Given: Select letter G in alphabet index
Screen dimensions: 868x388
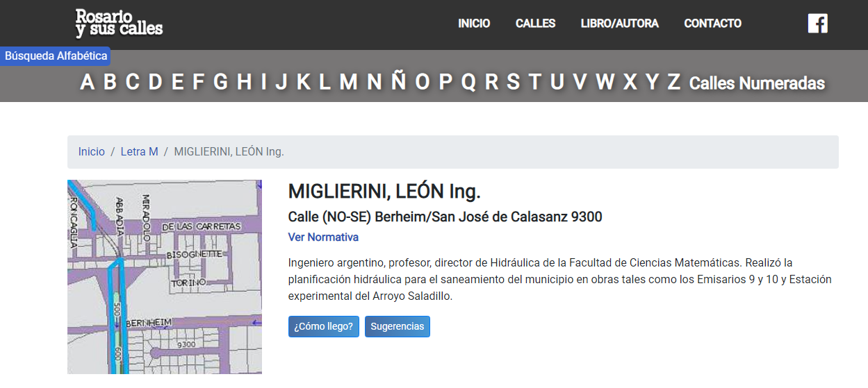Looking at the screenshot, I should [x=220, y=82].
